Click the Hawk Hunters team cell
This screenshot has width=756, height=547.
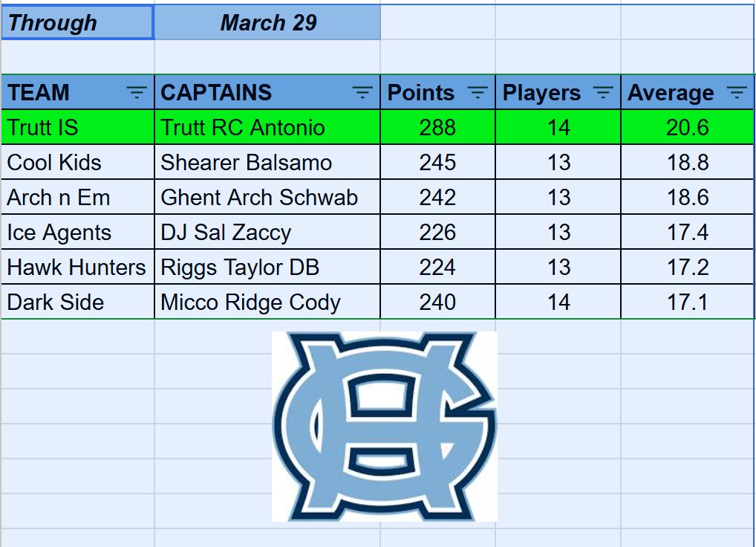[78, 267]
